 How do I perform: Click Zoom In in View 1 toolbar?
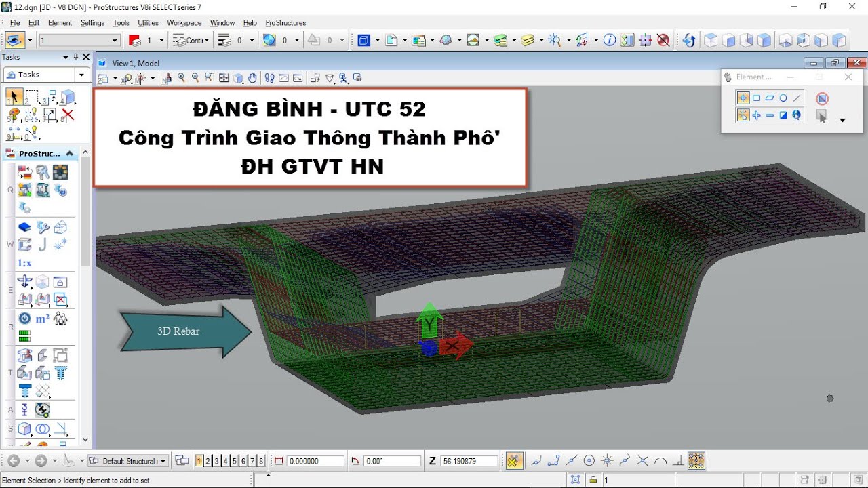181,78
